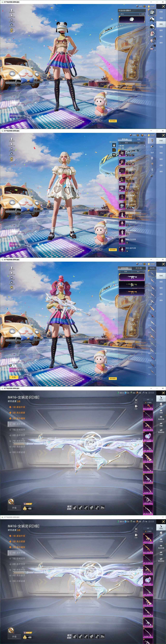Image resolution: width=166 pixels, height=644 pixels.
Task: Select the 角色-晶梦幻蝶 character thumbnail
Action: point(122,250)
